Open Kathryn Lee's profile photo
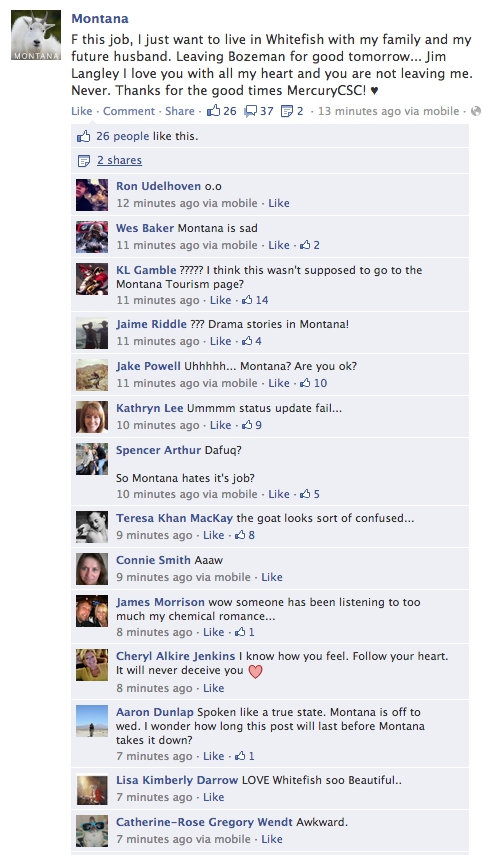 92,417
